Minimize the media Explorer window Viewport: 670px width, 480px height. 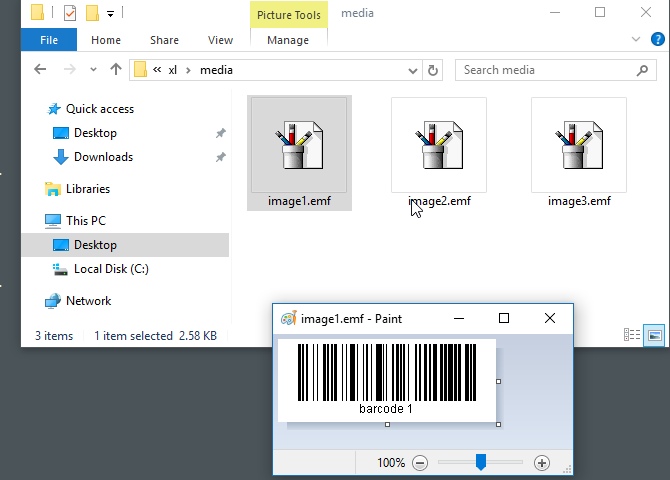pos(555,12)
